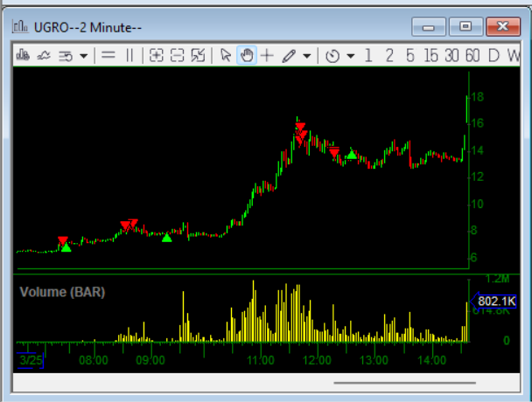
Task: Zoom in on the chart
Action: tap(156, 55)
